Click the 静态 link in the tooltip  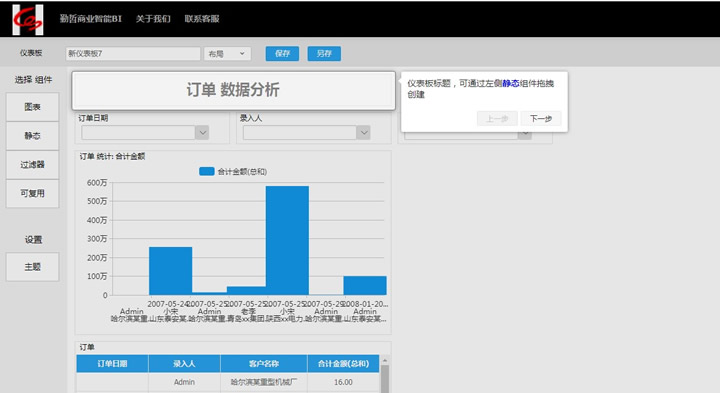pyautogui.click(x=511, y=83)
